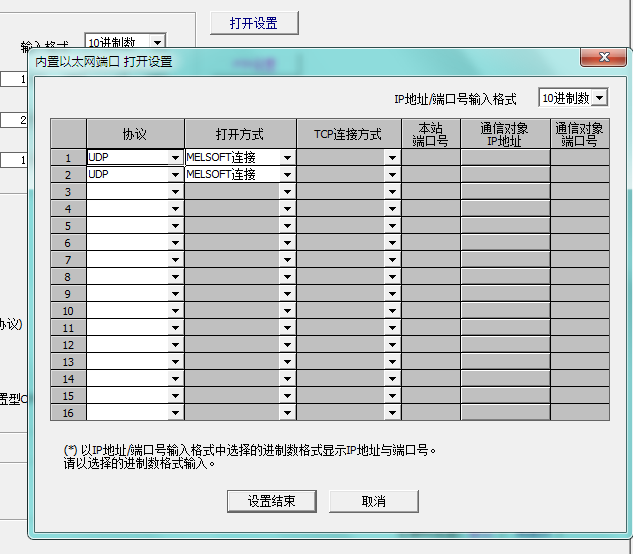Expand row 1 打开方式 dropdown MELSOFT连接
Image resolution: width=633 pixels, height=554 pixels.
[287, 158]
